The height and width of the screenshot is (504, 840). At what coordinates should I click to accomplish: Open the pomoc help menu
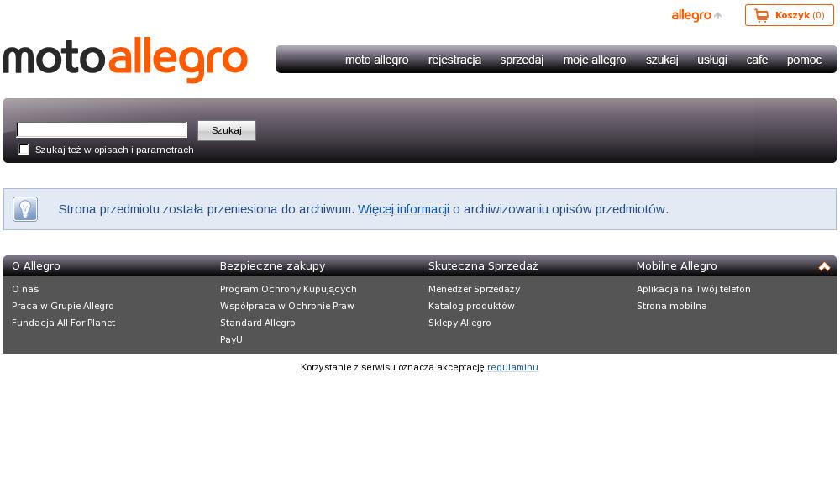point(804,60)
